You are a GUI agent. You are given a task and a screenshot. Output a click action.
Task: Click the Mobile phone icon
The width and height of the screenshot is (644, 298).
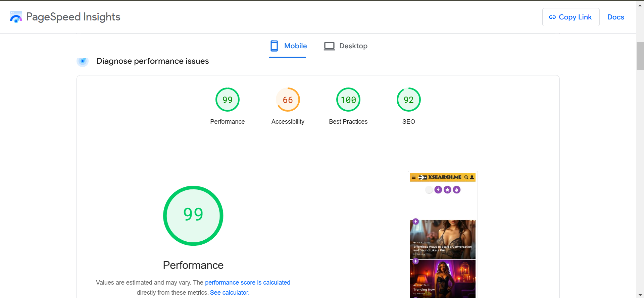[x=274, y=46]
